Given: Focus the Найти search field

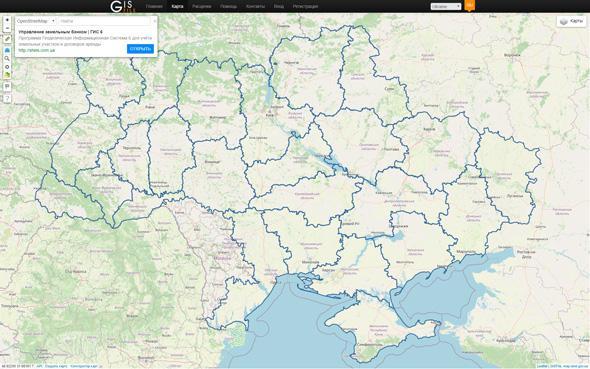Looking at the screenshot, I should coord(105,21).
